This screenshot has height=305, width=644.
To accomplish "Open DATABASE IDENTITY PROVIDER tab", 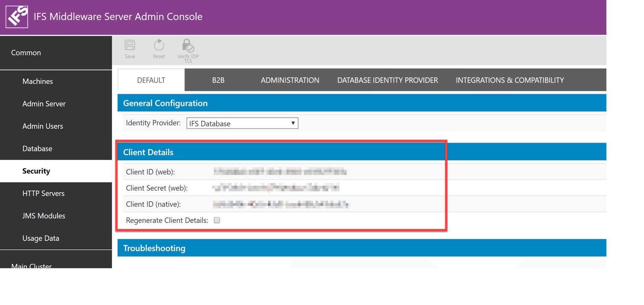I will tap(388, 80).
